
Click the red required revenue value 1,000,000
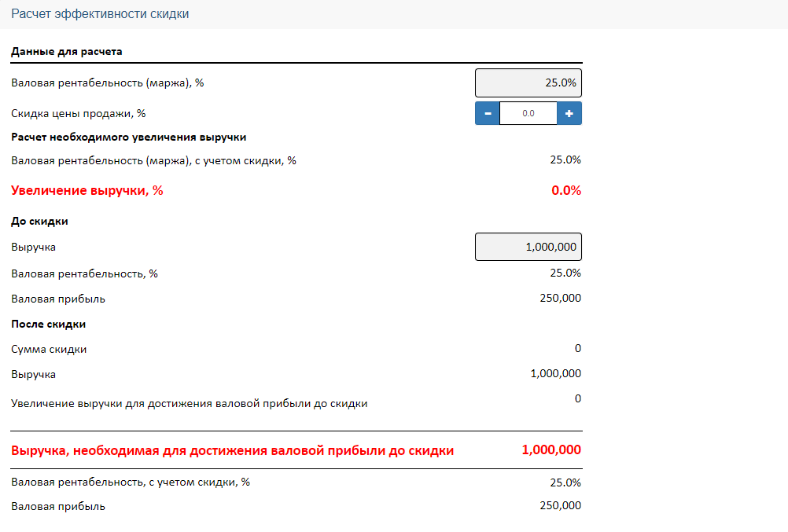(551, 449)
